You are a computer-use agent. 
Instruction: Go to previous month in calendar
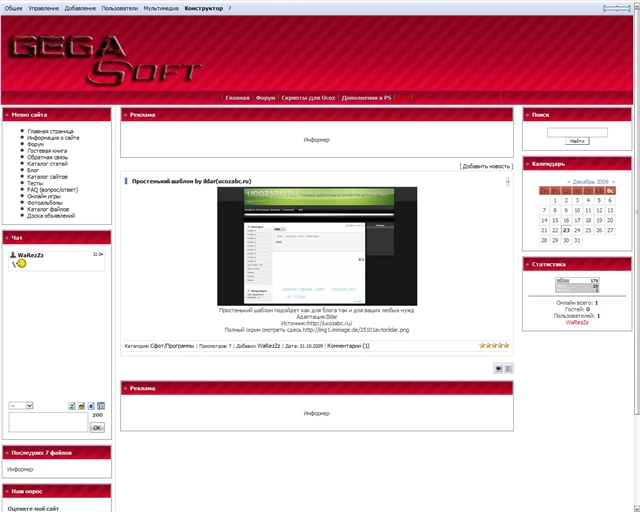pyautogui.click(x=569, y=182)
